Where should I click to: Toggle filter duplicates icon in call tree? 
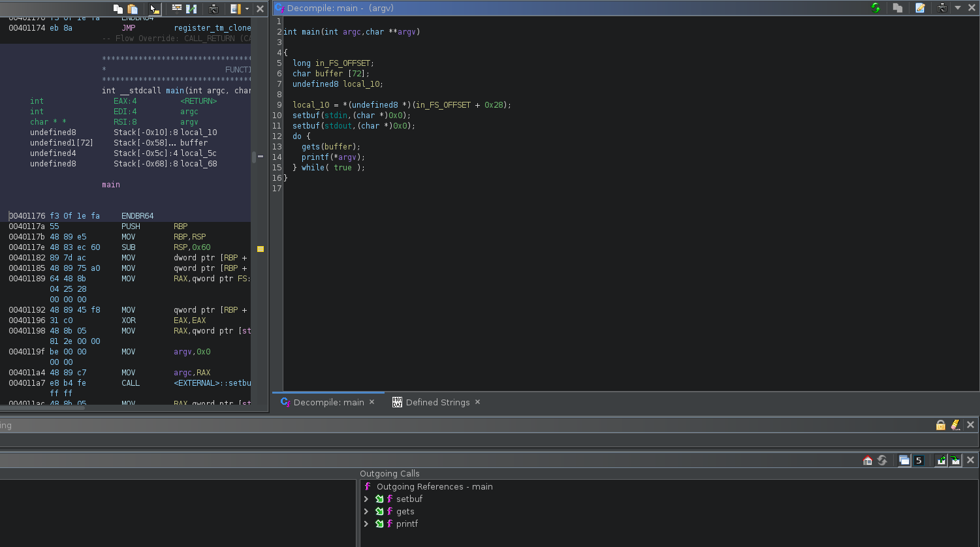tap(904, 460)
